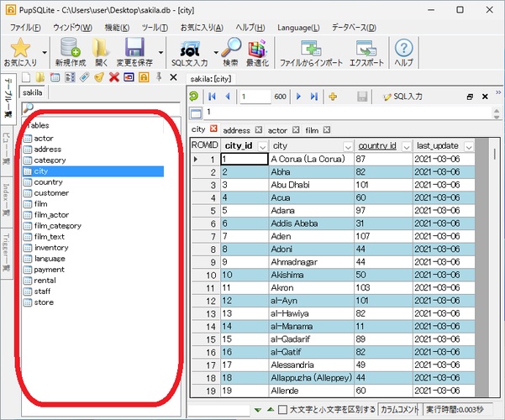Click the red X delete icon in sidebar toolbar
This screenshot has width=505, height=420.
(x=114, y=77)
